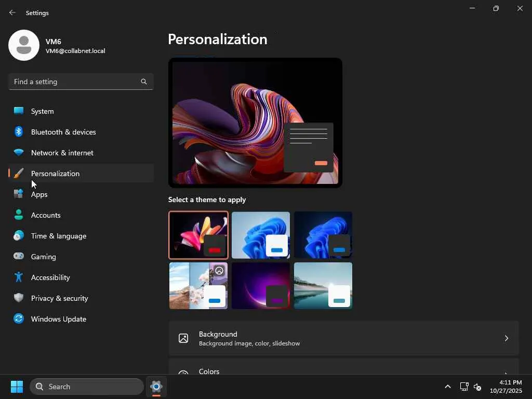This screenshot has height=399, width=532.
Task: Select Personalization in the sidebar
Action: click(x=55, y=174)
